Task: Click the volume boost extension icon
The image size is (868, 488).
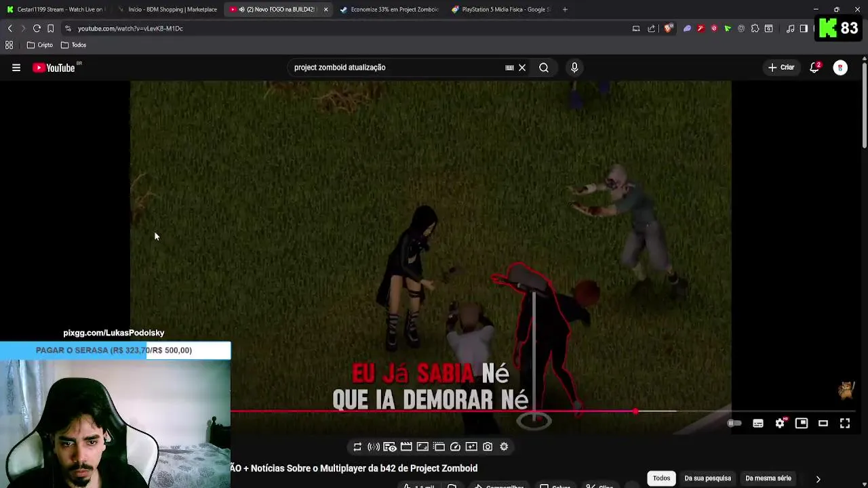Action: 374,447
